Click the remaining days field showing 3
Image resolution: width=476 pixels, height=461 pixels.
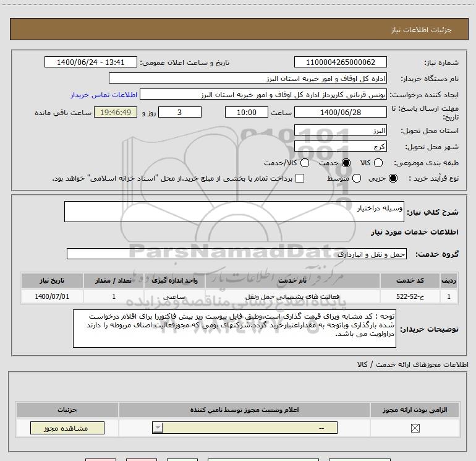(180, 112)
